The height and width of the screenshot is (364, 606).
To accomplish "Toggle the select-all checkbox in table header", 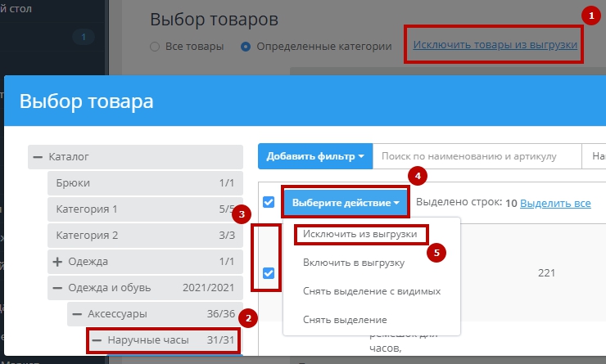I will (269, 202).
